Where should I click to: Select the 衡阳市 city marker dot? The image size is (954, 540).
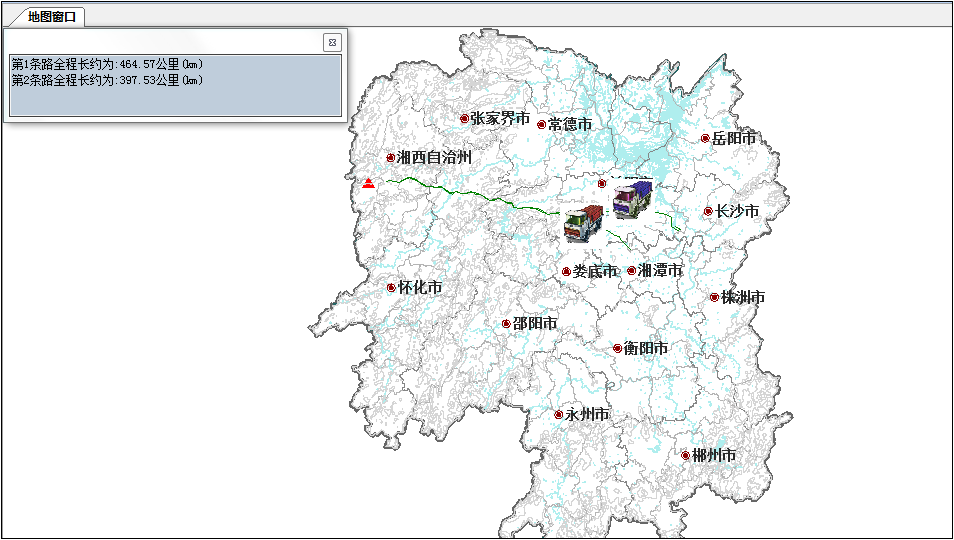coord(617,348)
